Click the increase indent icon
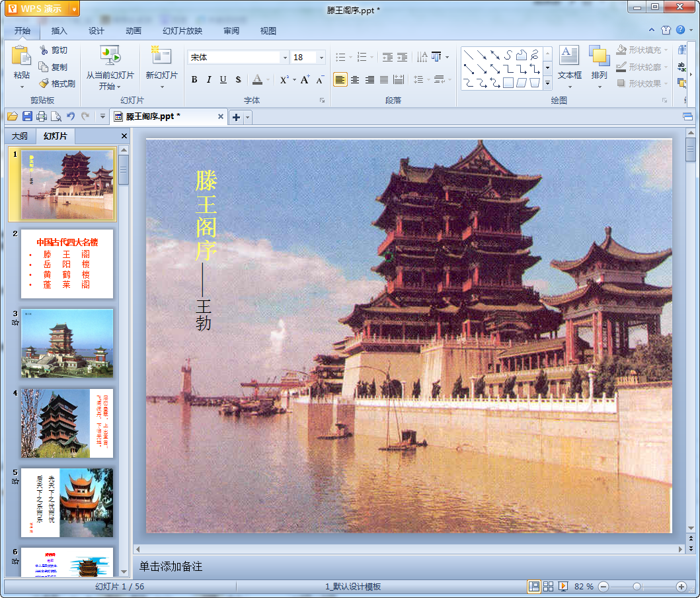 [x=403, y=57]
